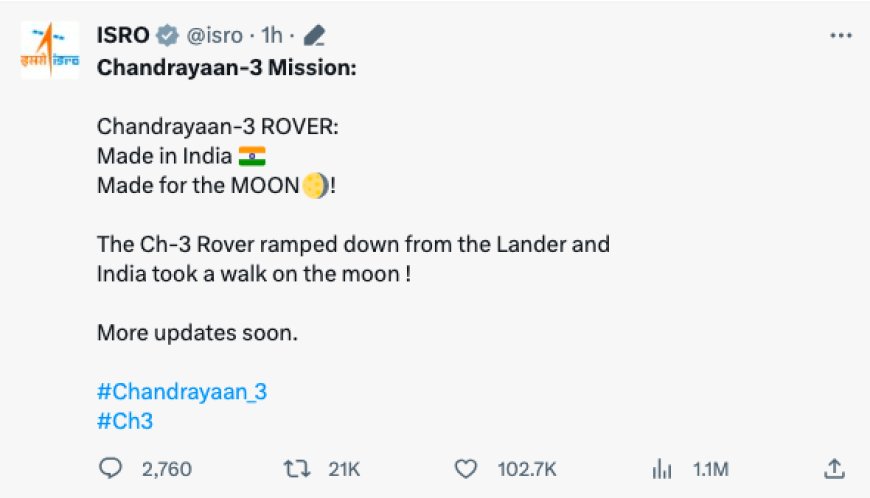Click the reply speech bubble icon

tap(110, 469)
